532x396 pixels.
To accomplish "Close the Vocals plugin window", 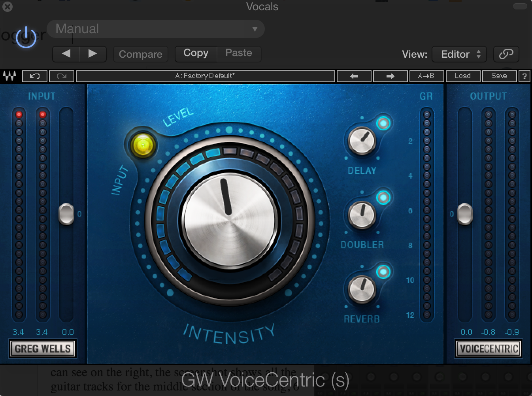I will click(x=7, y=7).
